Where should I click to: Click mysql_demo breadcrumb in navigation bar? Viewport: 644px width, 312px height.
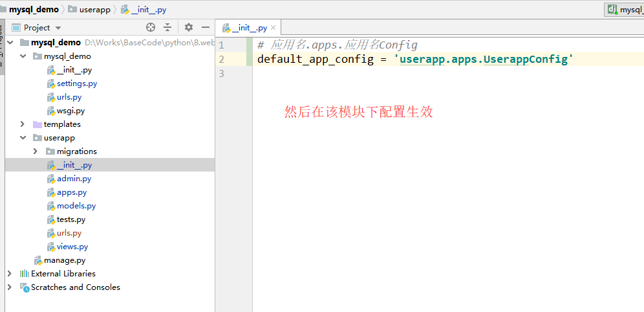point(34,10)
